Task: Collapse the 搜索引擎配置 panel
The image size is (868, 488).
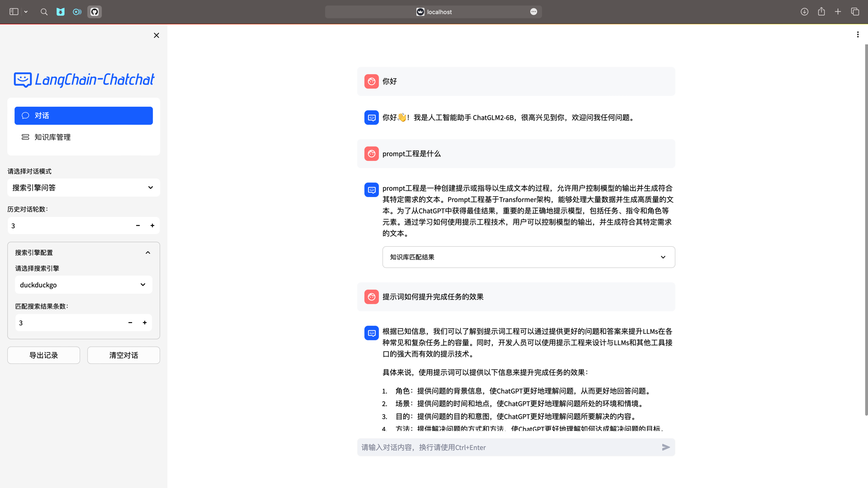Action: pyautogui.click(x=148, y=253)
